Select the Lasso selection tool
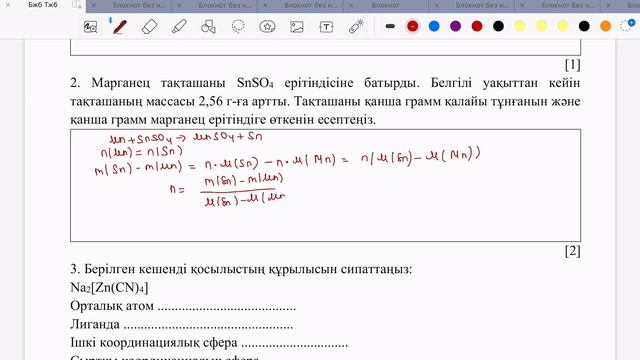The width and height of the screenshot is (640, 360). (x=238, y=27)
